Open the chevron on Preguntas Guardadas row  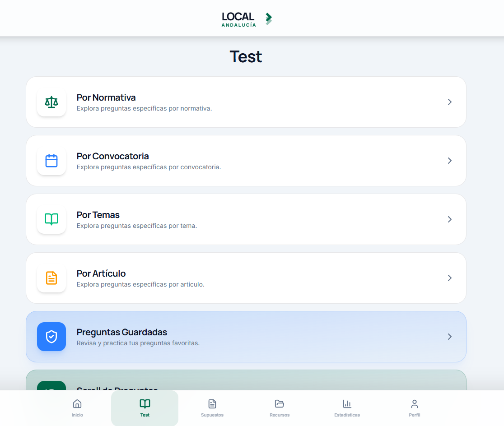[450, 337]
